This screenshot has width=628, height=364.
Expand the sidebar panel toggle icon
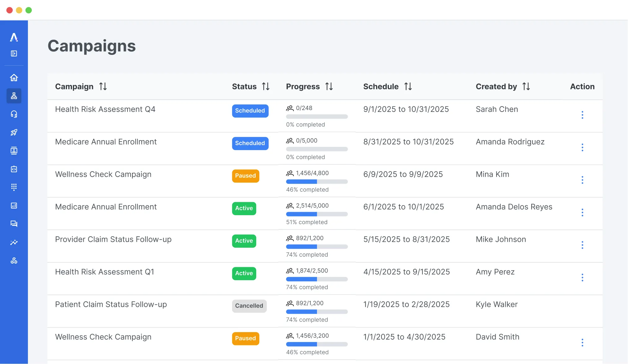click(14, 54)
